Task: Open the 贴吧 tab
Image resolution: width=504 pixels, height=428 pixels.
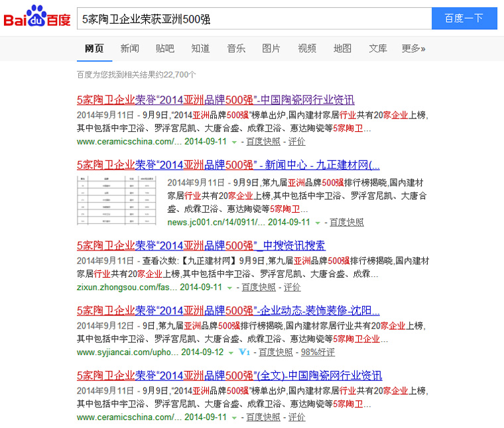Action: (165, 48)
